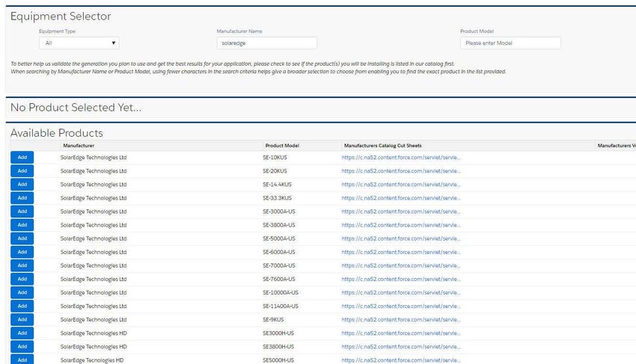Screen dimensions: 636x364
Task: Open cut sheet link for SE-5000A-US
Action: 401,238
